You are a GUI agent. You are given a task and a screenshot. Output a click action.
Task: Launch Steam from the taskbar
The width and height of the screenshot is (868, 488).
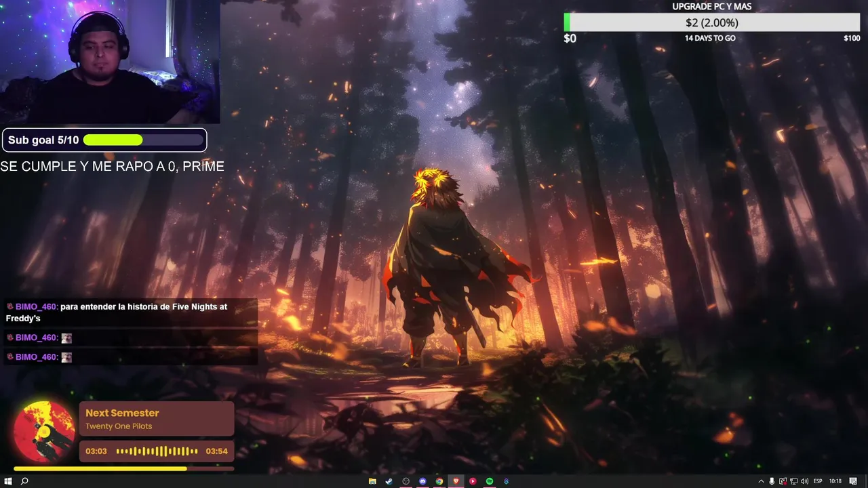coord(389,481)
